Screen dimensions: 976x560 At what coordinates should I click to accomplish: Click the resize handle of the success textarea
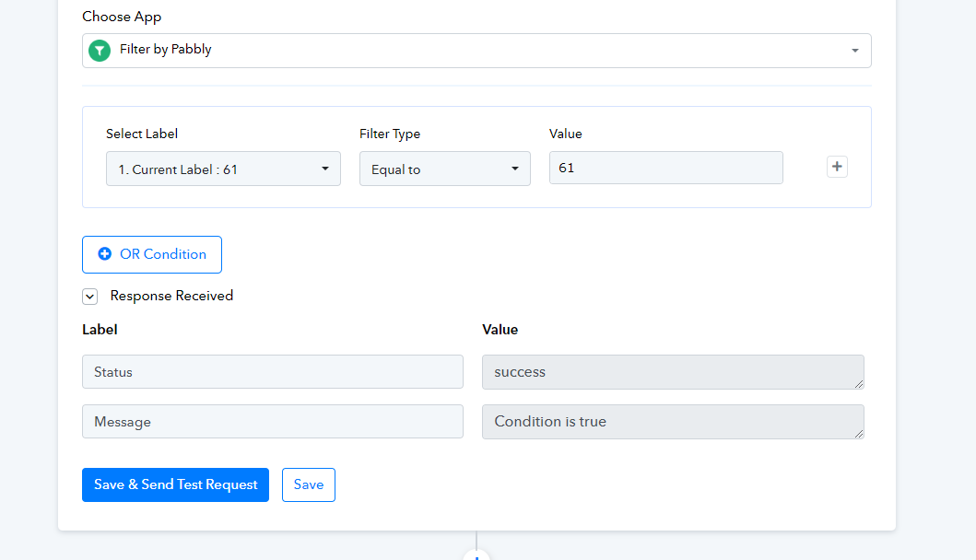[x=858, y=384]
